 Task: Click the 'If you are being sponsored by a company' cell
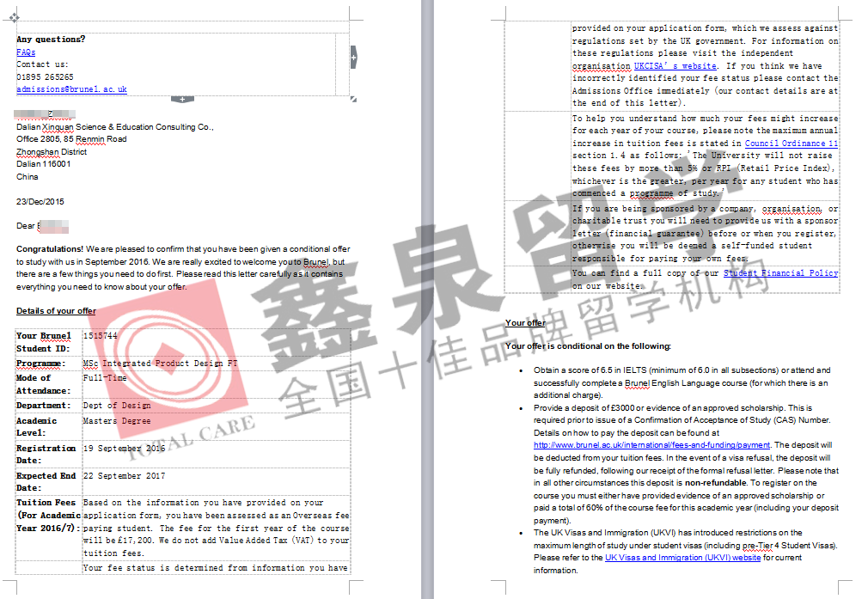click(x=705, y=234)
